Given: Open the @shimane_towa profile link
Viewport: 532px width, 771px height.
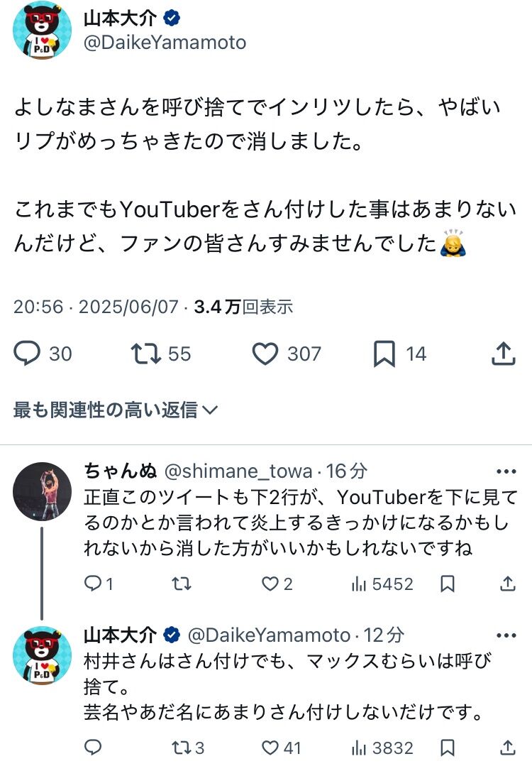Looking at the screenshot, I should pyautogui.click(x=238, y=471).
